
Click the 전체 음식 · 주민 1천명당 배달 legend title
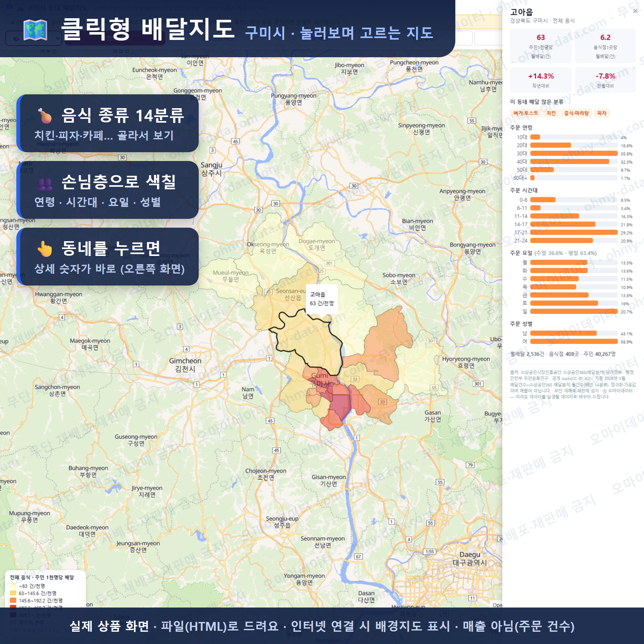[x=42, y=577]
